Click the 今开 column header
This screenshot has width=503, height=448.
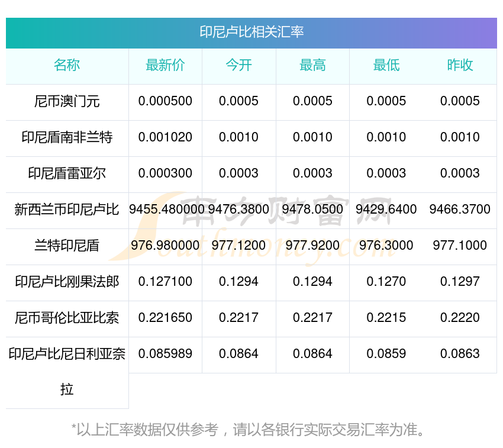point(238,66)
